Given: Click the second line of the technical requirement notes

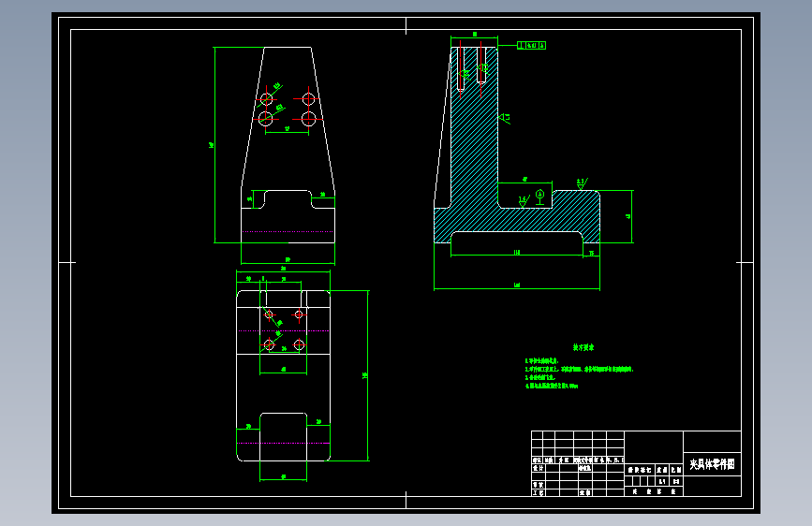Looking at the screenshot, I should (x=579, y=369).
